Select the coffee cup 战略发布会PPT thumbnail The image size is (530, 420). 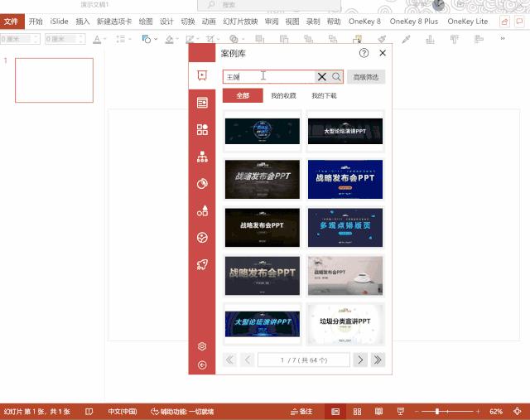pos(345,276)
